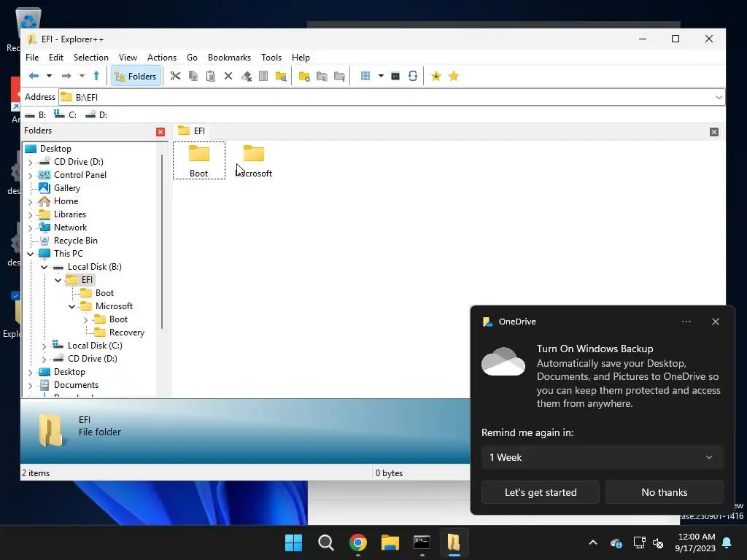Viewport: 747px width, 560px height.
Task: Select Recovery folder in tree
Action: coord(127,332)
